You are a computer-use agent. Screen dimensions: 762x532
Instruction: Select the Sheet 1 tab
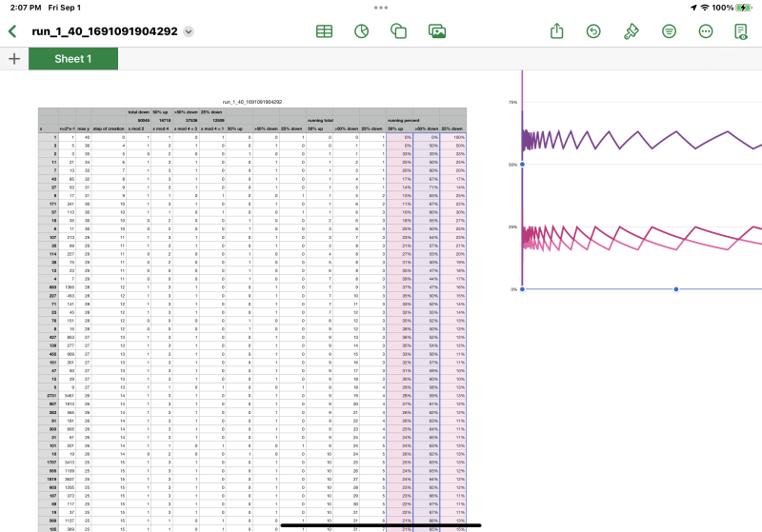pyautogui.click(x=73, y=59)
